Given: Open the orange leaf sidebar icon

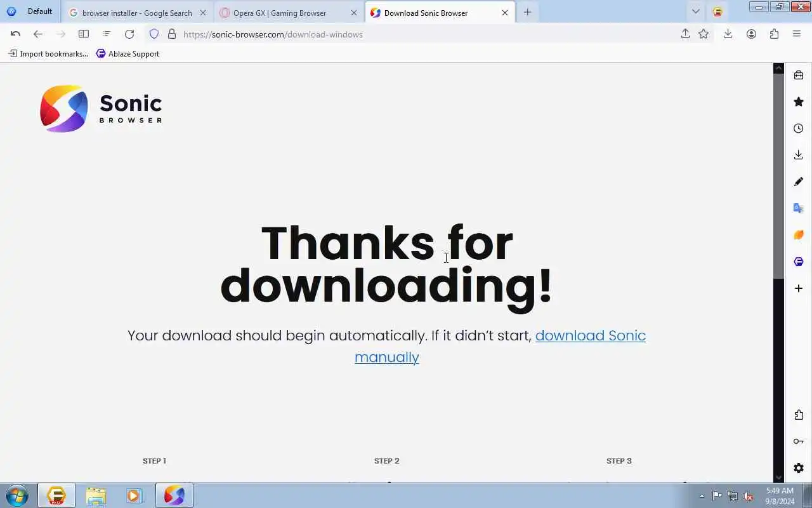Looking at the screenshot, I should tap(799, 235).
